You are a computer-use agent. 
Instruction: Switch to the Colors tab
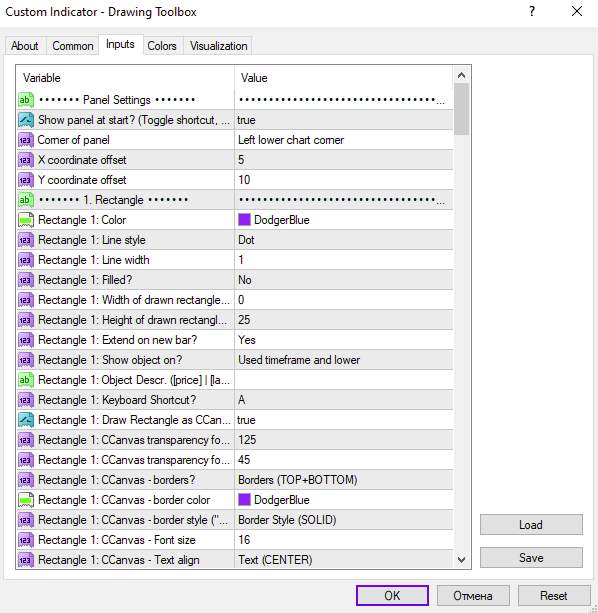(x=162, y=46)
